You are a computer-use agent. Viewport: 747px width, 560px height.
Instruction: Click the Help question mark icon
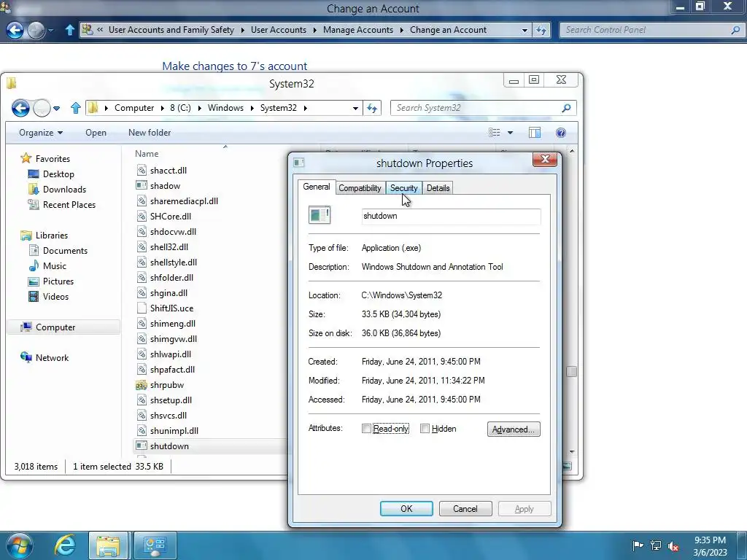click(x=561, y=133)
